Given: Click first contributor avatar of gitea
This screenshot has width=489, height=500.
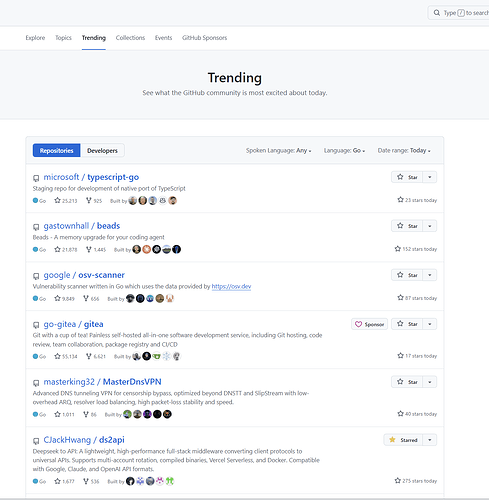Looking at the screenshot, I should pyautogui.click(x=137, y=356).
